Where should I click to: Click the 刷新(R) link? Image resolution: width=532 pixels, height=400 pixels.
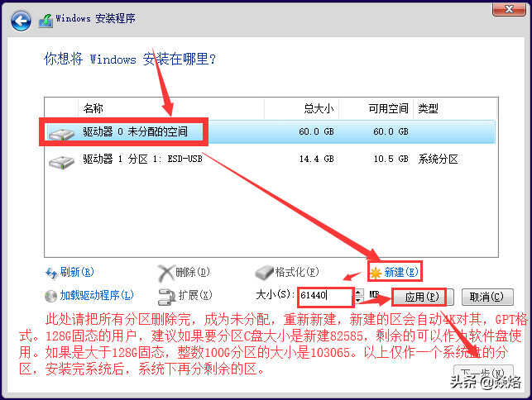77,272
